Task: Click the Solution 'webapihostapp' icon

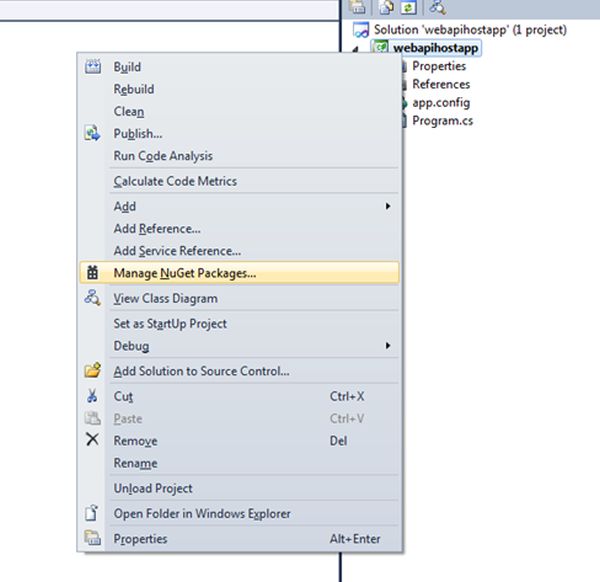Action: (361, 30)
